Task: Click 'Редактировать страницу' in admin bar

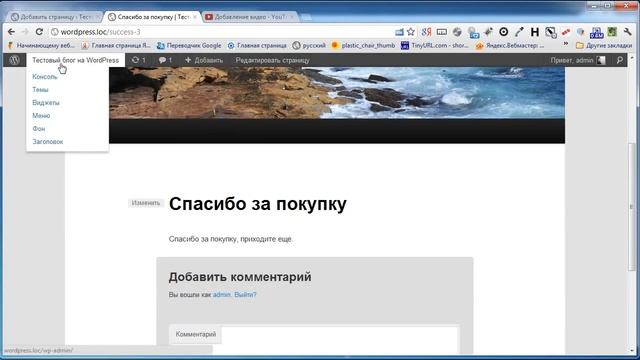Action: pos(272,60)
